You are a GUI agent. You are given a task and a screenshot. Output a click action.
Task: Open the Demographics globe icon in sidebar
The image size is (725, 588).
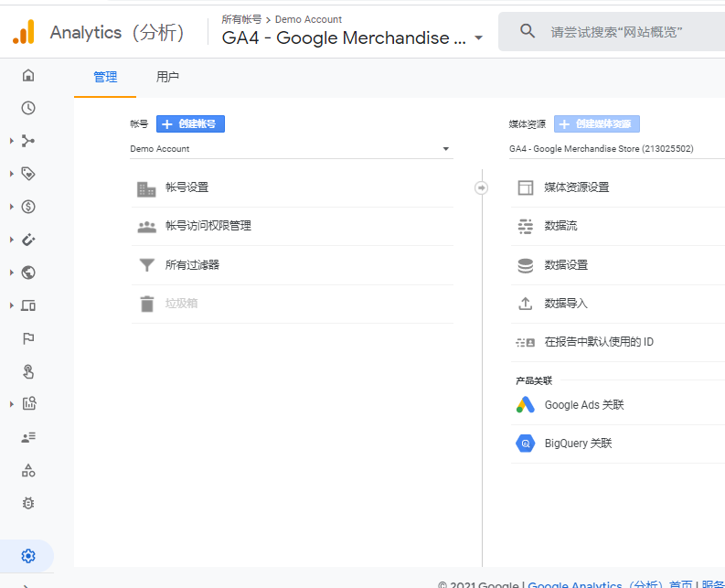[28, 273]
